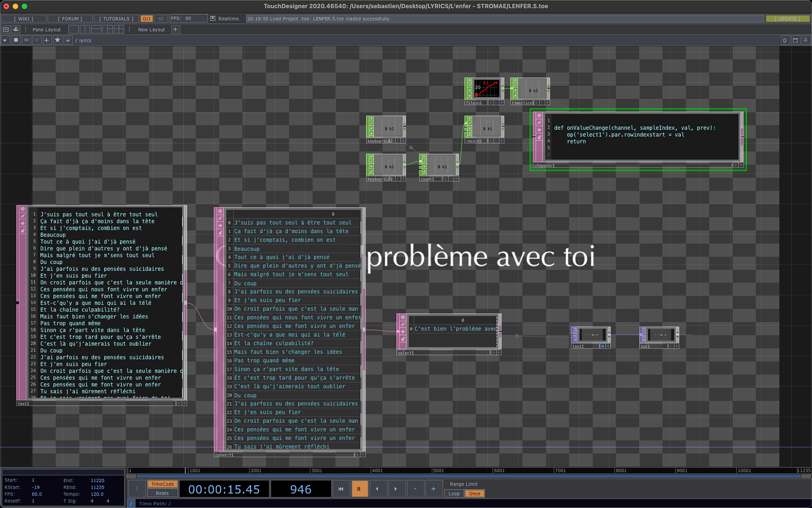Image resolution: width=812 pixels, height=508 pixels.
Task: Toggle lock flag on chopexec1 node
Action: 539,137
